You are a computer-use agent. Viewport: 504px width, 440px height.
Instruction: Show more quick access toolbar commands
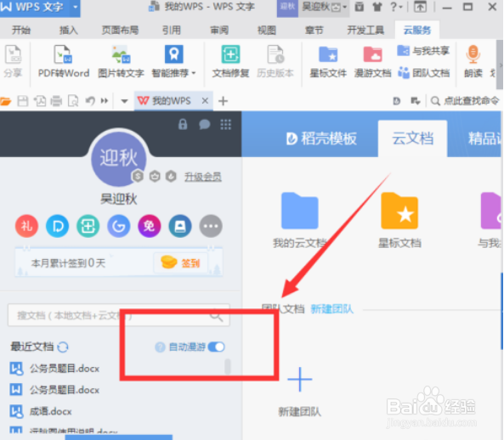pyautogui.click(x=105, y=101)
